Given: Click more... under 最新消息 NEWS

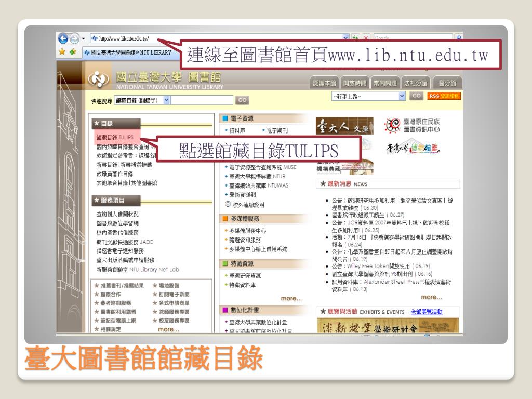Looking at the screenshot, I should tap(432, 297).
